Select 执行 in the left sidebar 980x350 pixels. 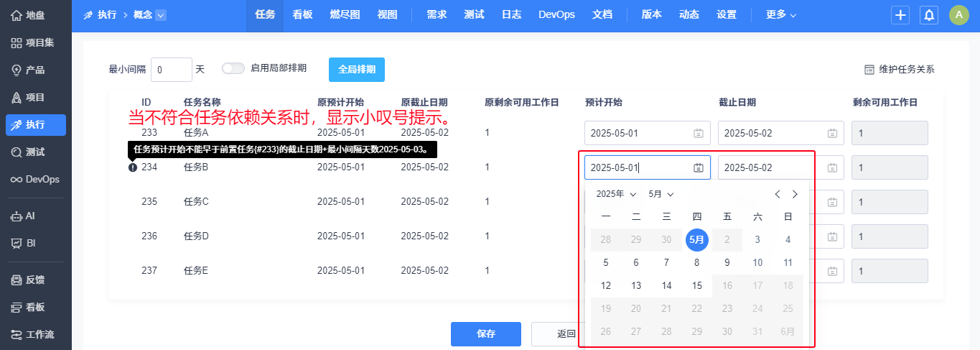coord(36,124)
